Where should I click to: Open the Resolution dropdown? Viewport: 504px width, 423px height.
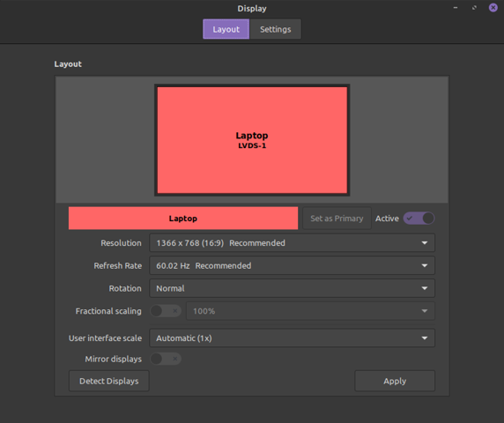292,243
